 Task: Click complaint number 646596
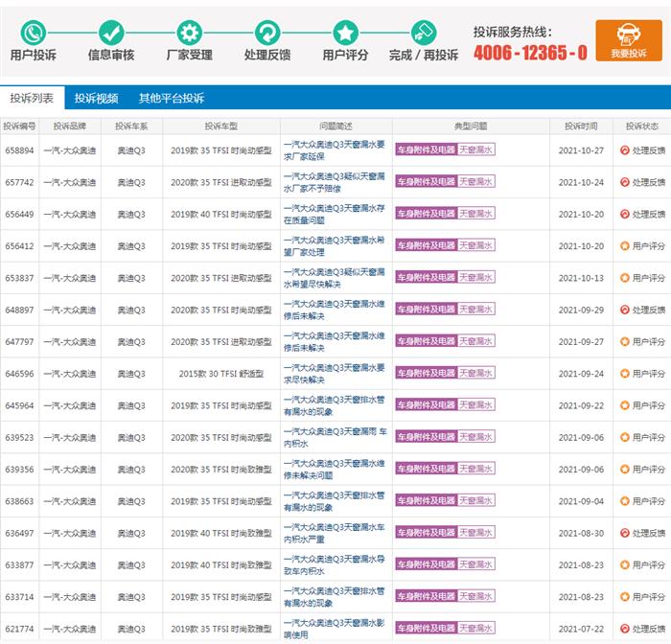pos(19,374)
